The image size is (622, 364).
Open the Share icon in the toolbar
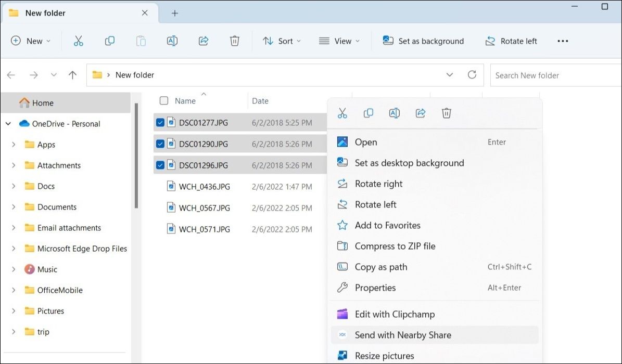pyautogui.click(x=204, y=41)
